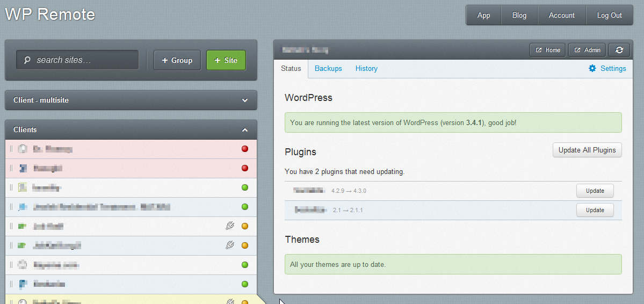Focus the search sites field
The width and height of the screenshot is (644, 304).
tap(83, 60)
